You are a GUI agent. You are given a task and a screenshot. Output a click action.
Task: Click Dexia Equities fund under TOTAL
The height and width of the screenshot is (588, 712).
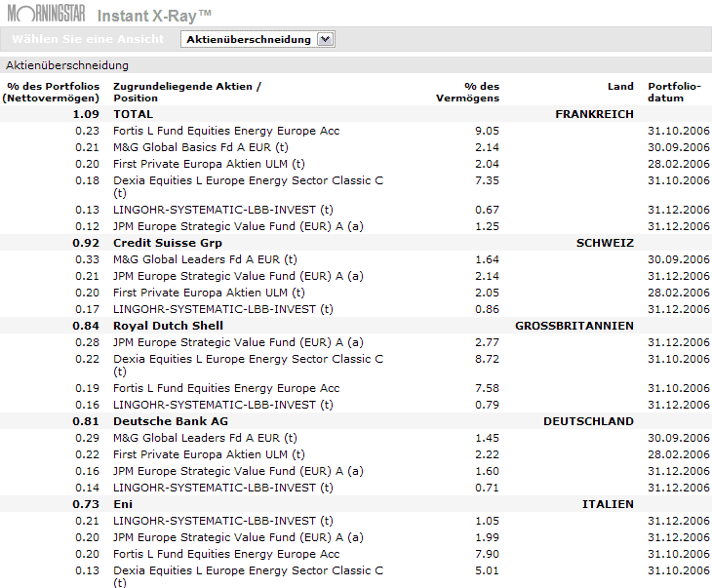click(x=248, y=186)
